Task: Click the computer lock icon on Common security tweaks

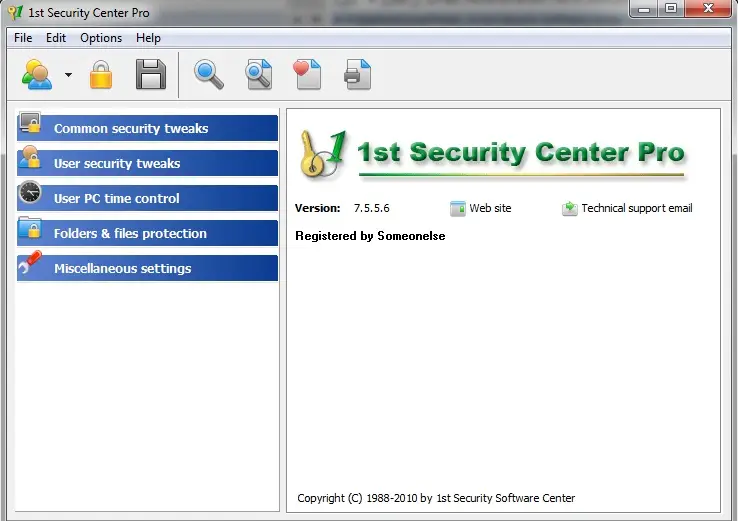Action: [30, 123]
